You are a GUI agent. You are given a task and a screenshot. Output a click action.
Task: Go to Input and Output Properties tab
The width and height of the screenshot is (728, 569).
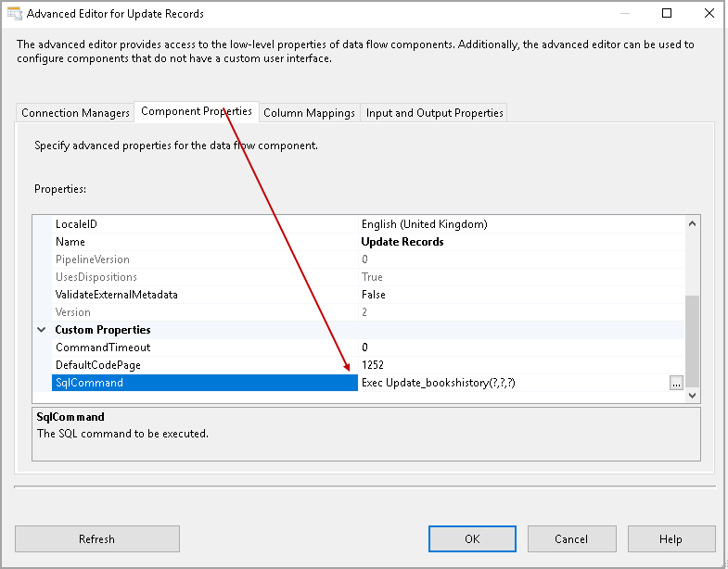(x=434, y=113)
